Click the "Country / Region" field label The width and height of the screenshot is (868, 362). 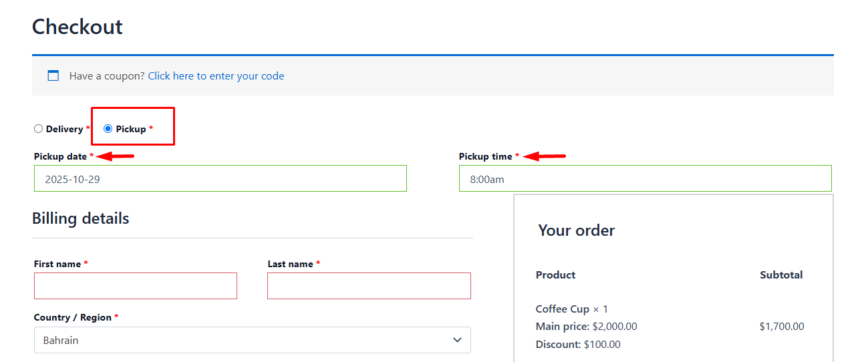72,317
